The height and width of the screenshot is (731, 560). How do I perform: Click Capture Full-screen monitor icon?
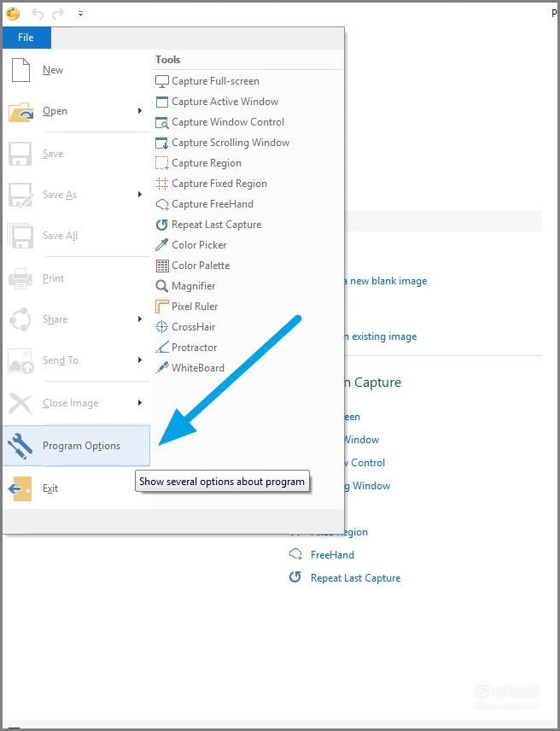(x=161, y=81)
